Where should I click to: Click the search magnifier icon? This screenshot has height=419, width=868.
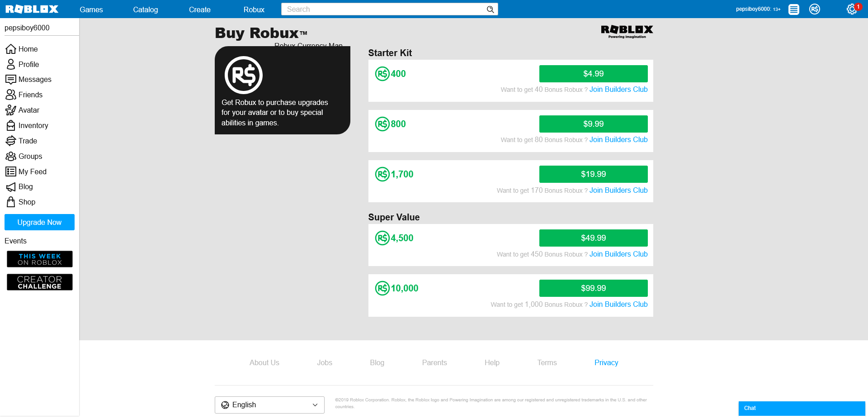tap(490, 10)
